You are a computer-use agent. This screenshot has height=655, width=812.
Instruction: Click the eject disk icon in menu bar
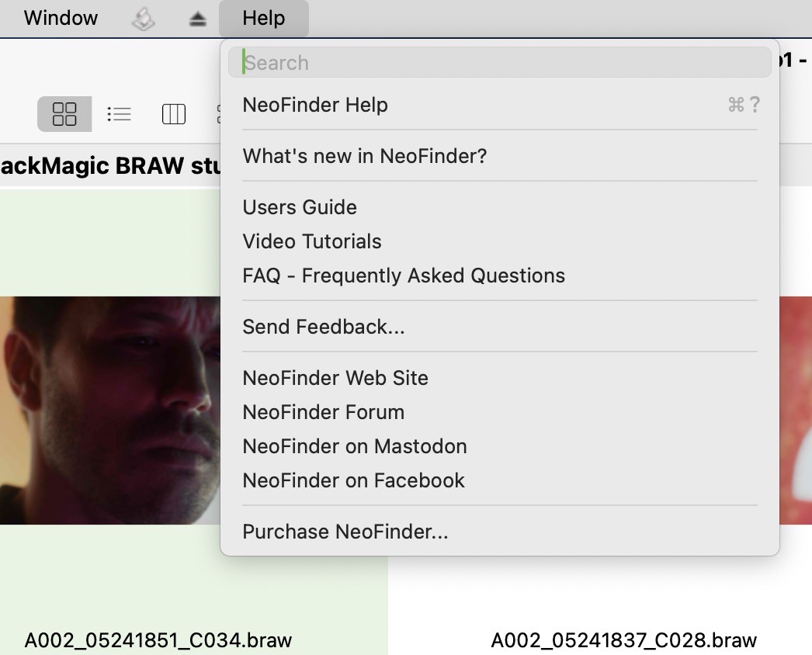pos(197,18)
